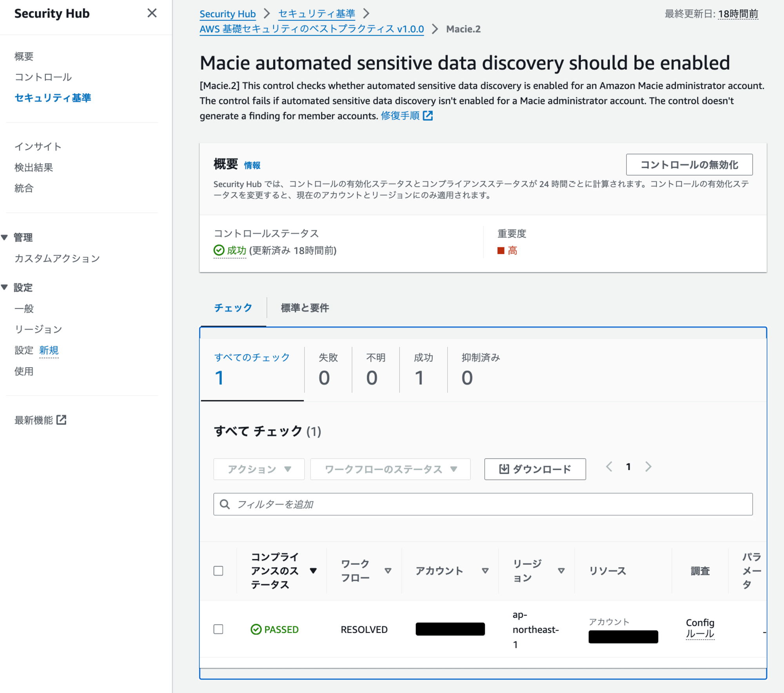Click the ダウンロード button
Screen dimensions: 784x693
(535, 469)
